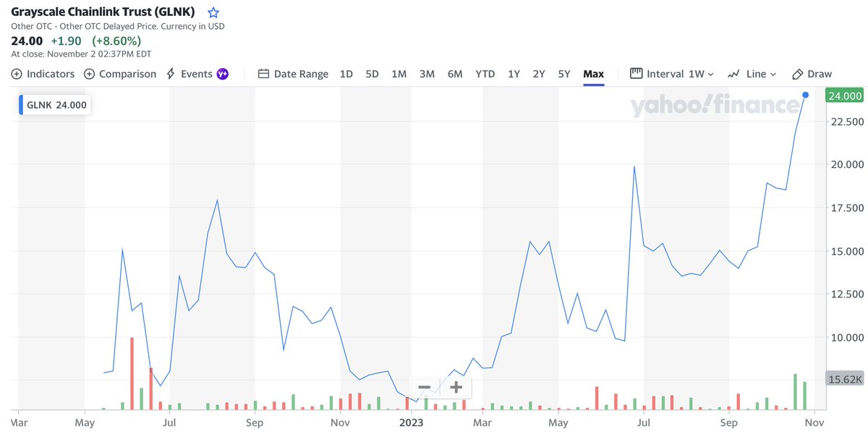The width and height of the screenshot is (868, 442).
Task: Click the green 24.000 price tag
Action: pos(844,95)
